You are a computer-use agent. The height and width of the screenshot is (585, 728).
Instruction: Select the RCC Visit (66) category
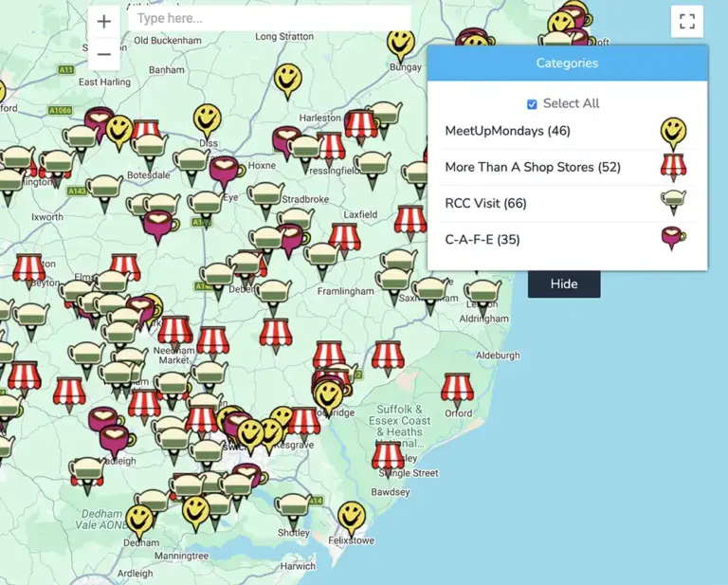(485, 203)
